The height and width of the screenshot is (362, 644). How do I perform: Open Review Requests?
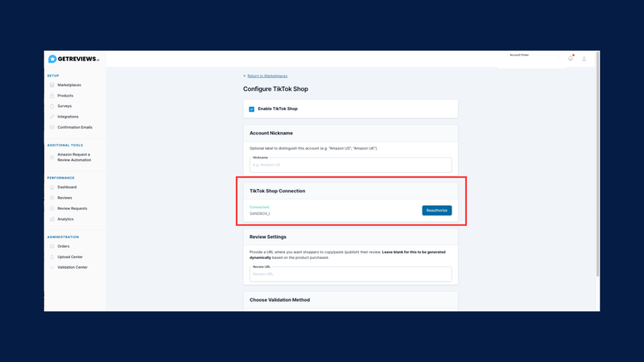pyautogui.click(x=72, y=208)
